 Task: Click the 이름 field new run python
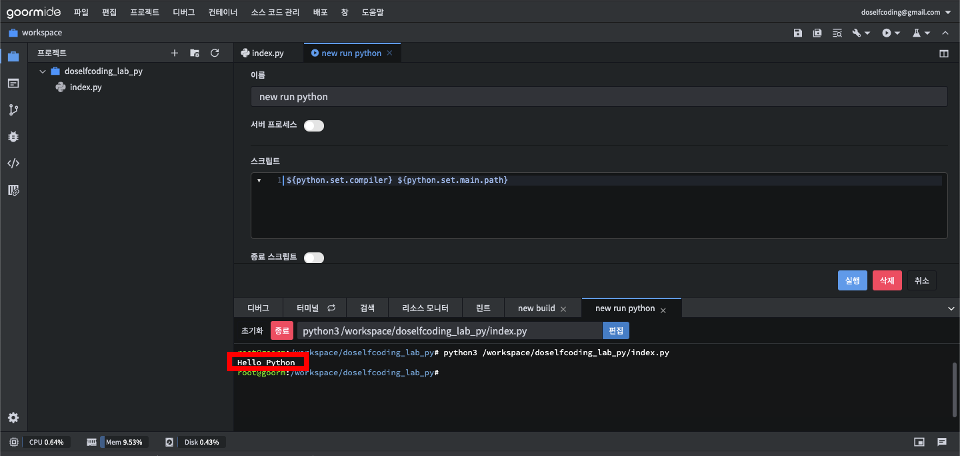point(599,97)
